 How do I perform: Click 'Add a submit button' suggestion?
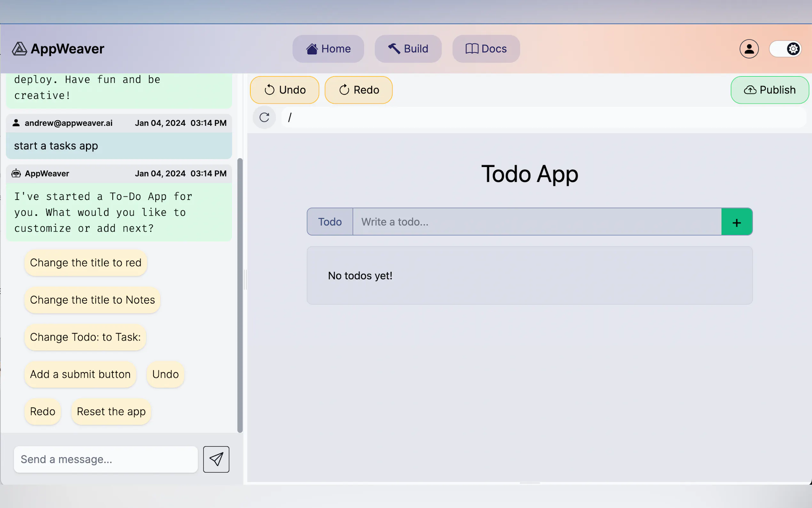point(80,374)
